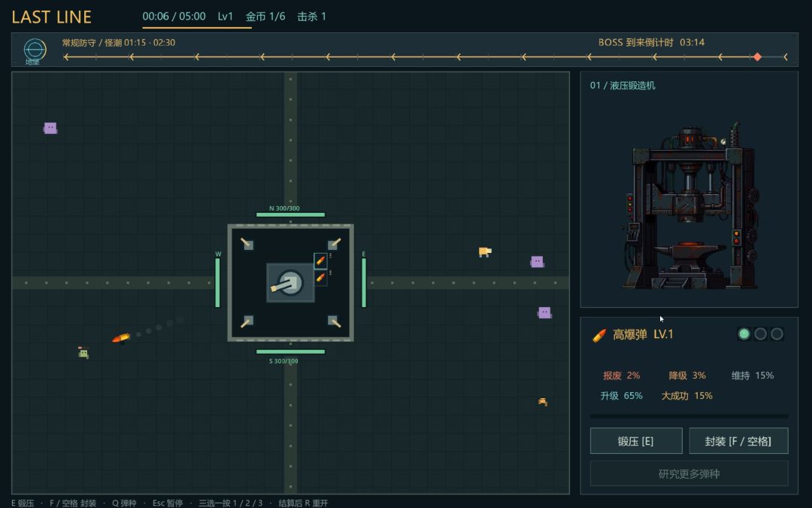The image size is (812, 508).
Task: Select the lower ammo slot beside the turret
Action: click(x=320, y=277)
